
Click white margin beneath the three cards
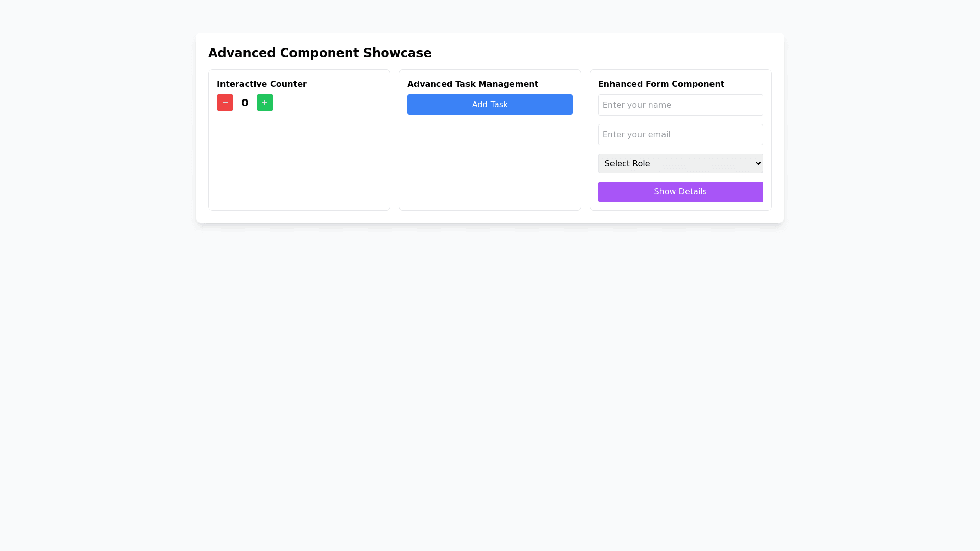(x=490, y=217)
